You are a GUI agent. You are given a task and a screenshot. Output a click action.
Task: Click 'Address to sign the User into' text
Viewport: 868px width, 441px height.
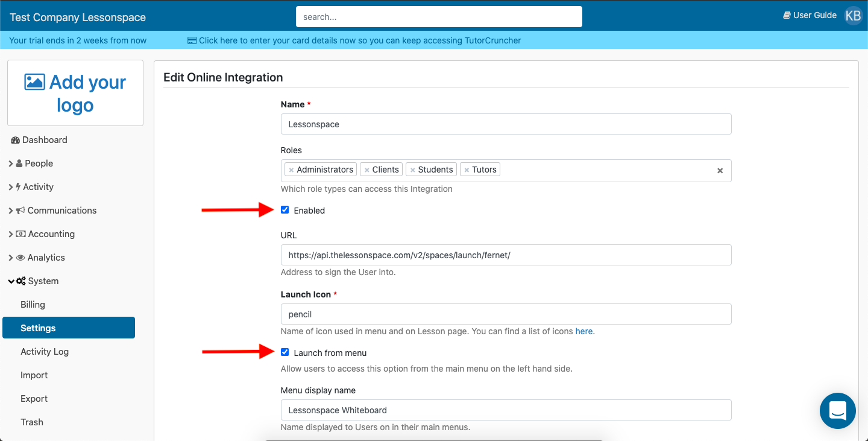(x=338, y=272)
